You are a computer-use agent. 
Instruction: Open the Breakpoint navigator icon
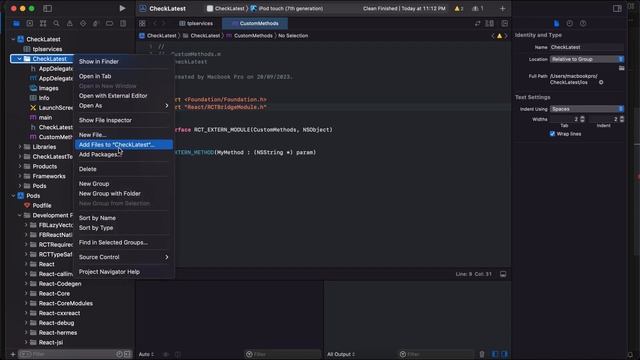tap(109, 24)
